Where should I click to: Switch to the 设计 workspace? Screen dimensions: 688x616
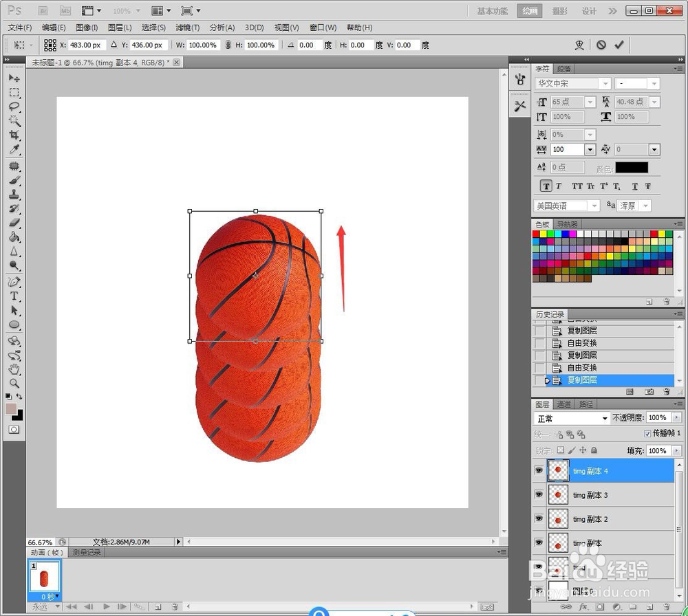[x=589, y=11]
